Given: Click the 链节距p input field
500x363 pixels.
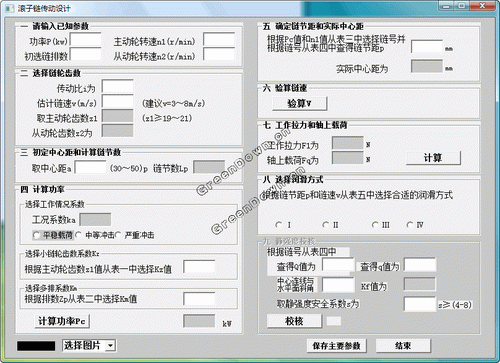Looking at the screenshot, I should pyautogui.click(x=427, y=47).
